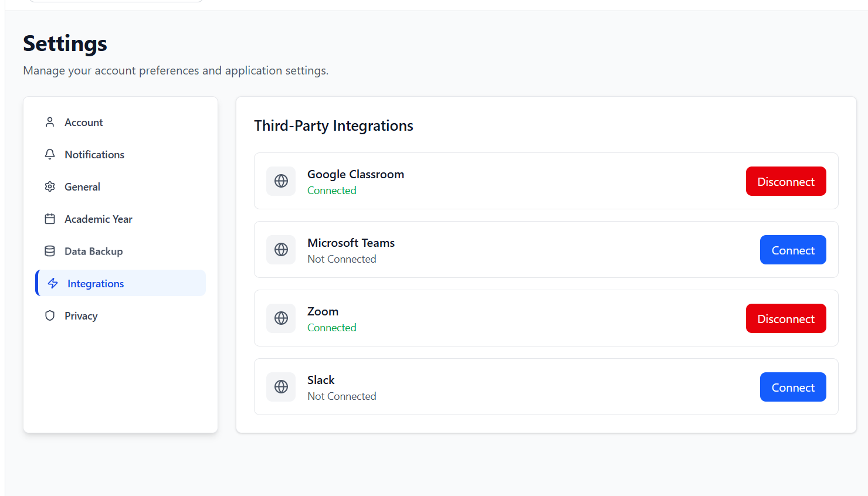The image size is (868, 496).
Task: Open the Account settings section
Action: coord(84,122)
